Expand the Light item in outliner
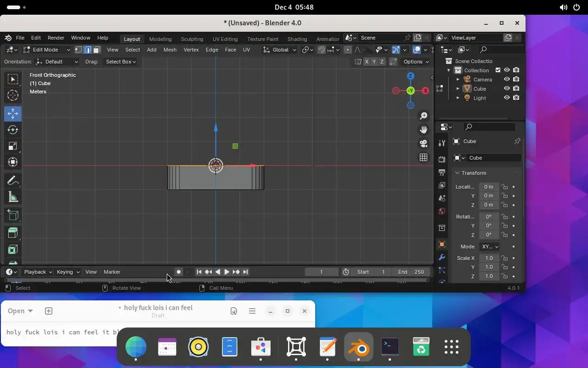Screen dimensions: 588x368 tap(458, 98)
